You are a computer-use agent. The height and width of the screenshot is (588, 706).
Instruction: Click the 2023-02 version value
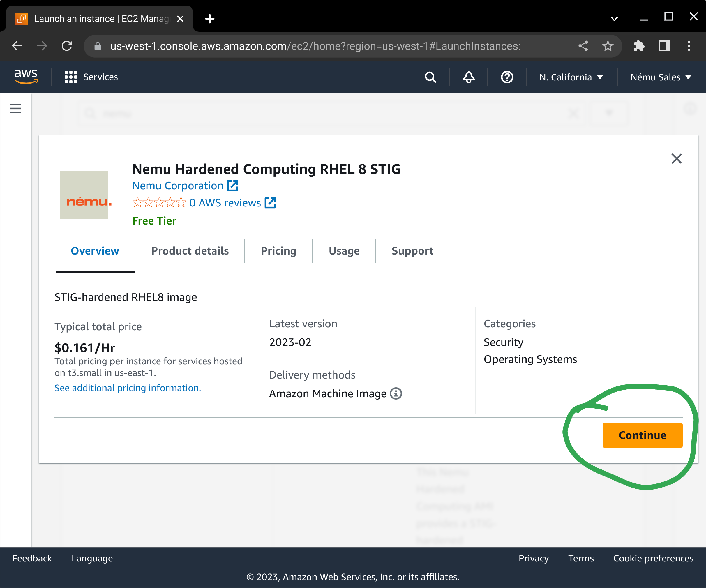click(290, 342)
